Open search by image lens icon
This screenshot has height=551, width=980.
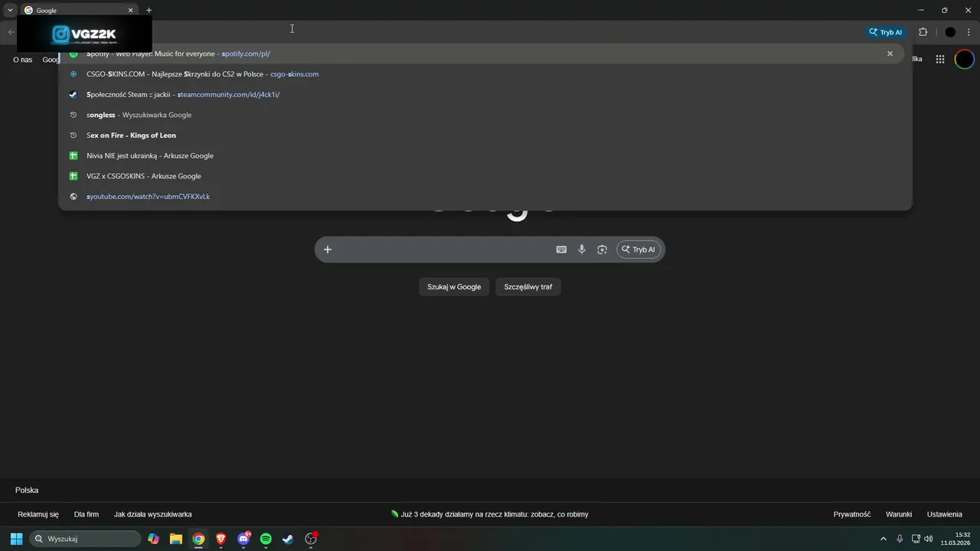[x=603, y=249]
